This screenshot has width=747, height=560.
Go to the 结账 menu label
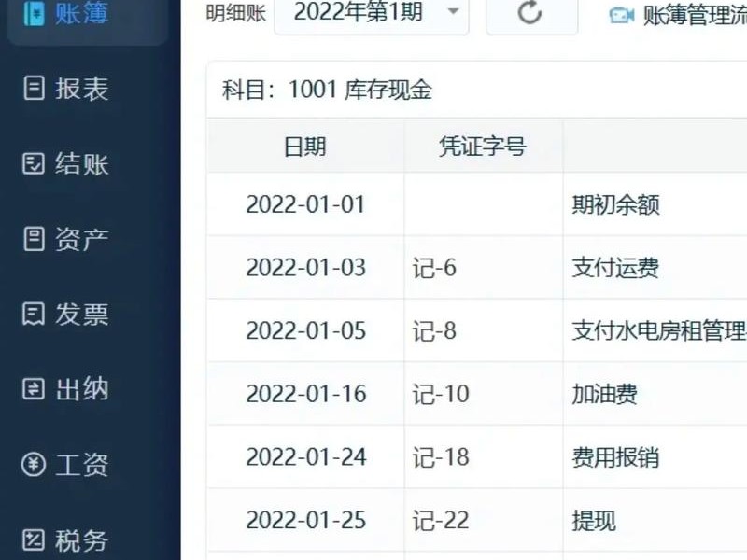pos(81,164)
